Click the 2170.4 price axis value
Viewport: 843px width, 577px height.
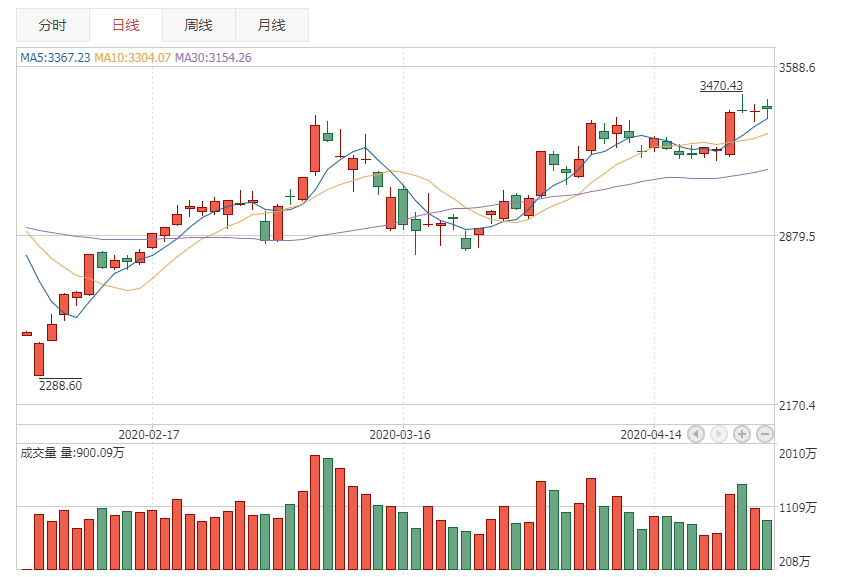[797, 405]
